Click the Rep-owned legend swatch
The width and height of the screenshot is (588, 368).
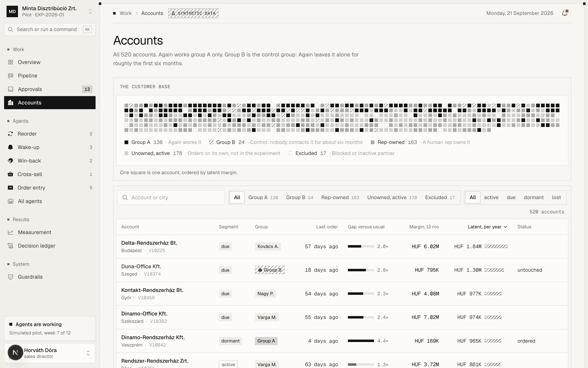[x=373, y=142]
